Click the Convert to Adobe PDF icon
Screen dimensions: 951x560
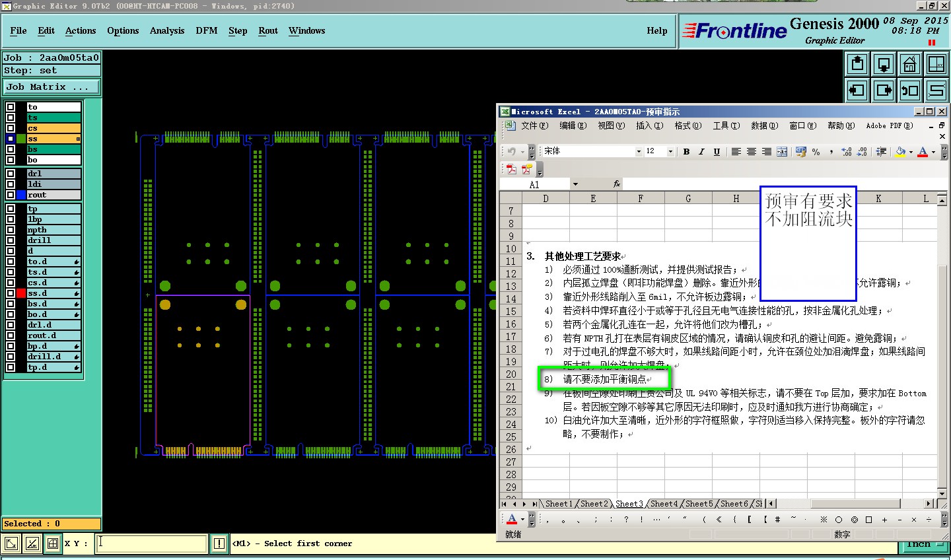(512, 169)
